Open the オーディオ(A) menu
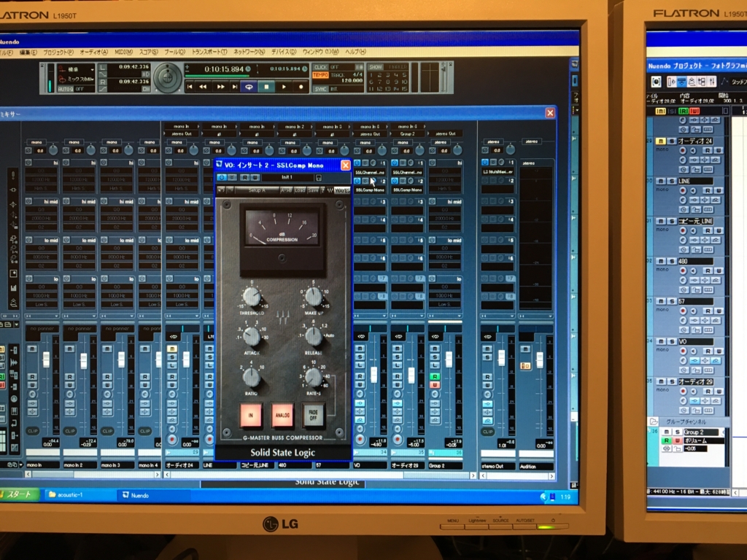 tap(94, 52)
